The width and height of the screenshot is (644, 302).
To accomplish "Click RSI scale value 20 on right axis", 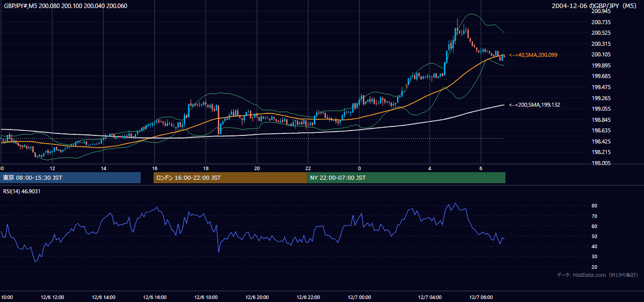I will point(594,267).
